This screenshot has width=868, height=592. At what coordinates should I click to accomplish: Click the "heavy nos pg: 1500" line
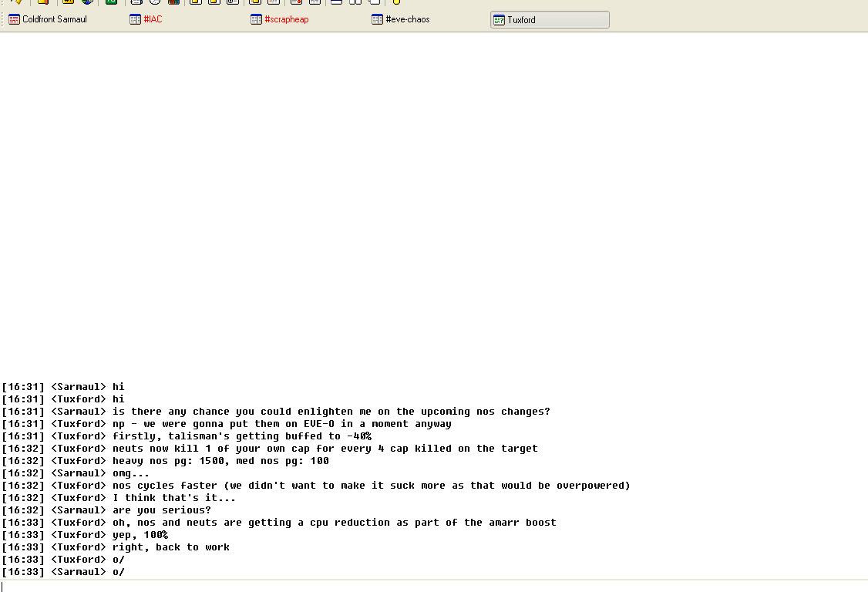(166, 461)
